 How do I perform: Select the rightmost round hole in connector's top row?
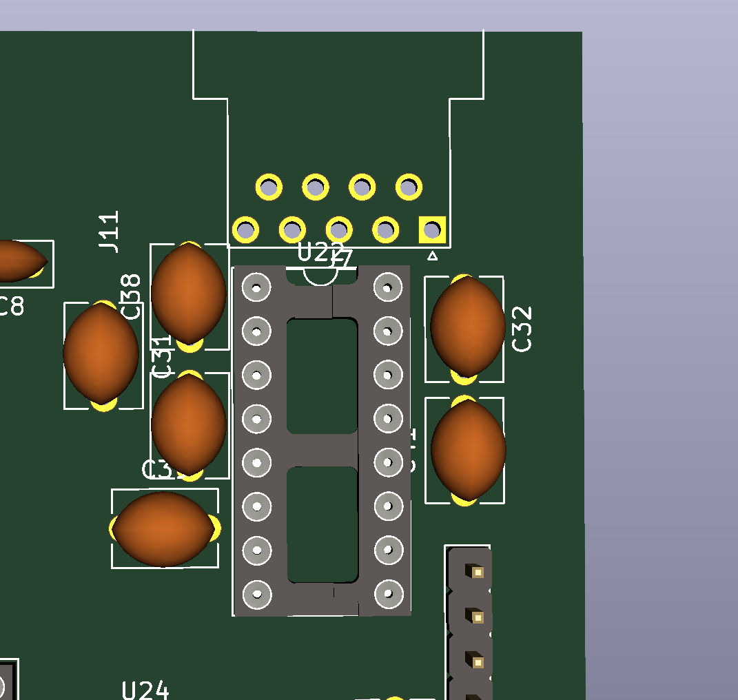point(409,187)
